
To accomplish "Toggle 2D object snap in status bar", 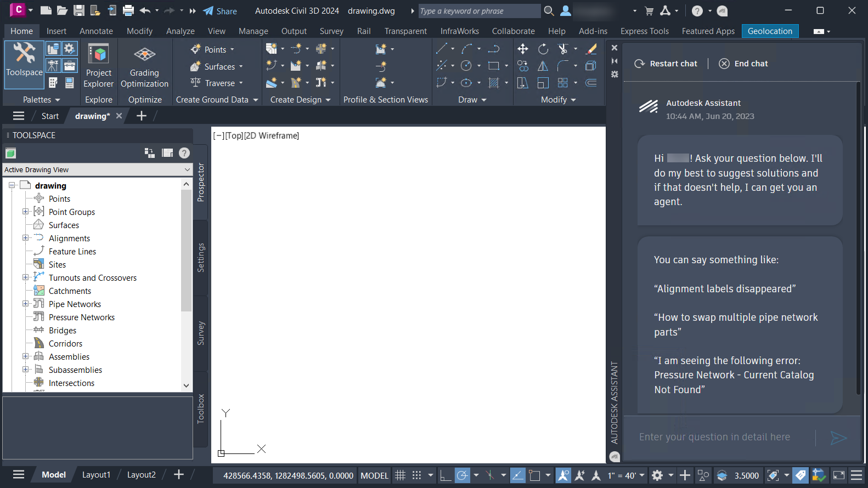I will pyautogui.click(x=535, y=475).
